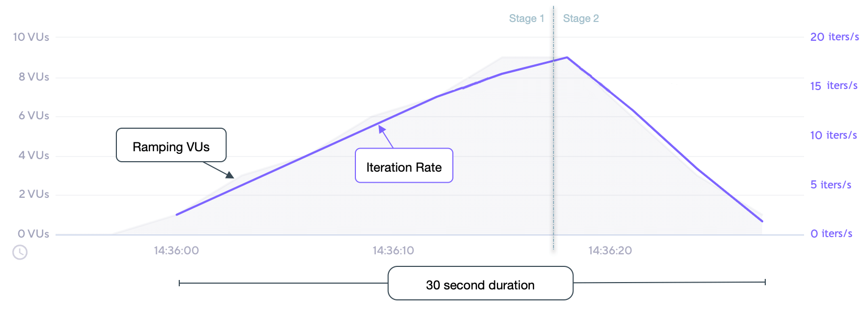This screenshot has width=868, height=314.
Task: Click the 14:36:10 time axis label
Action: tap(393, 251)
